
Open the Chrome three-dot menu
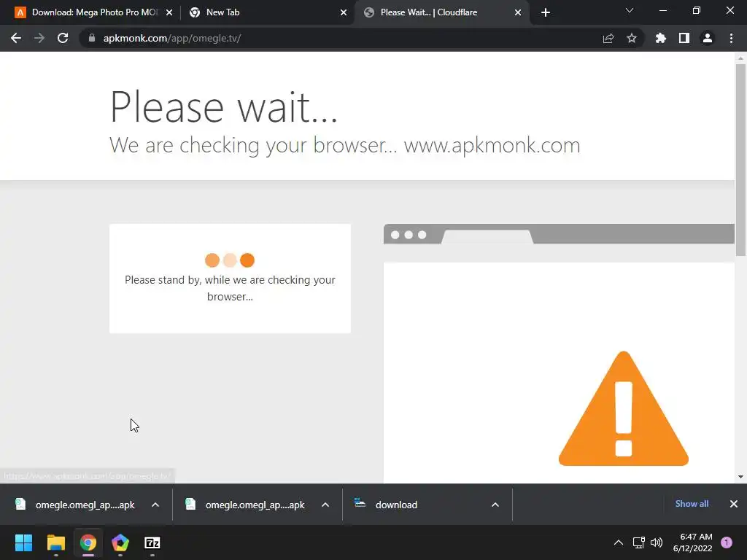pos(731,38)
